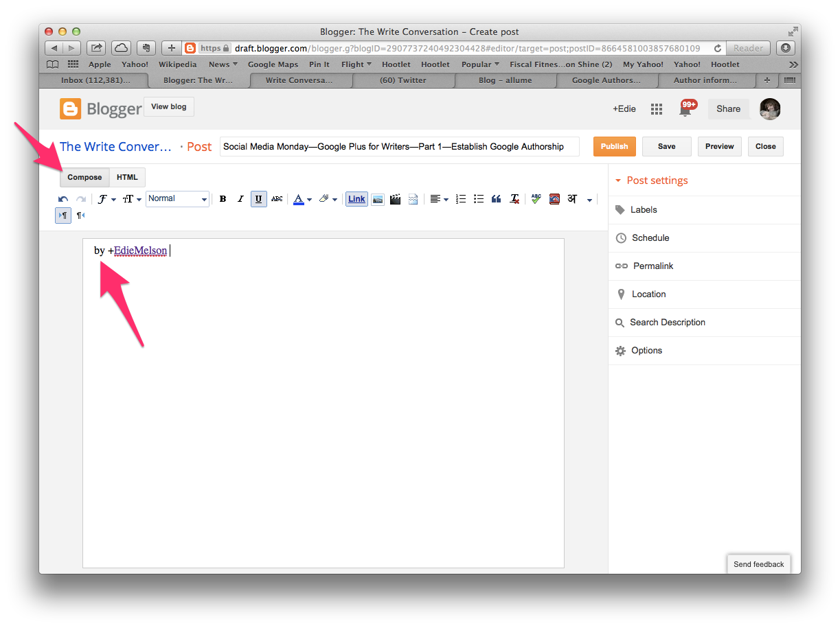
Task: Toggle Hindi transliteration input
Action: tap(572, 199)
